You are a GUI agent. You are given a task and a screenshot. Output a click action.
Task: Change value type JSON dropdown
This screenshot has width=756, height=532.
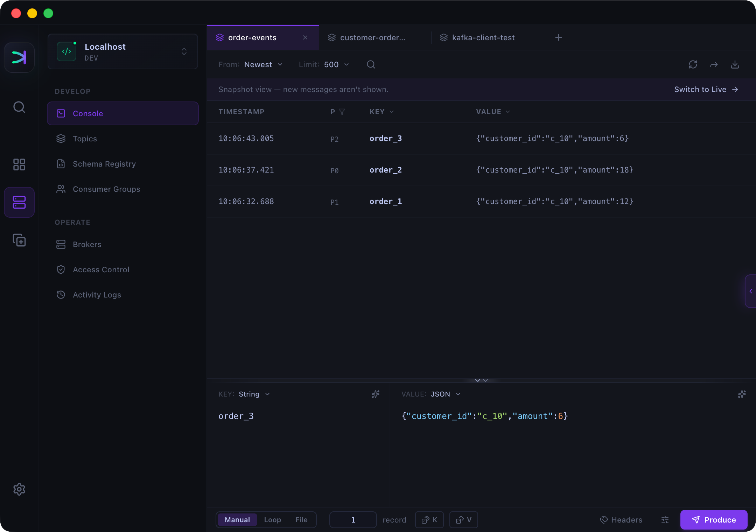click(446, 394)
